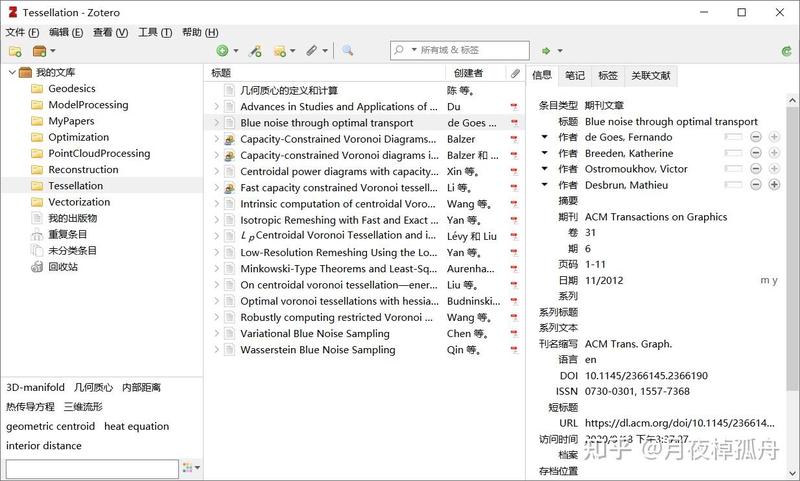
Task: Open the New Library box icon
Action: [x=39, y=51]
